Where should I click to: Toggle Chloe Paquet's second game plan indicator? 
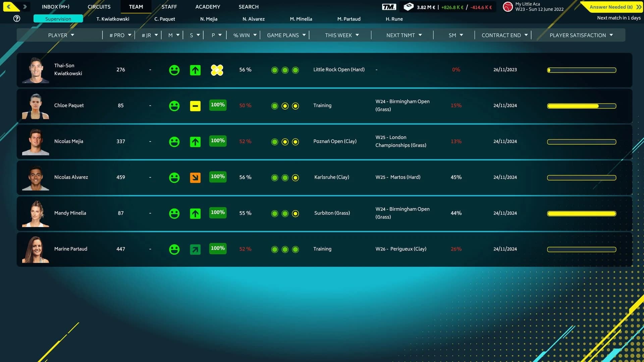(x=285, y=106)
